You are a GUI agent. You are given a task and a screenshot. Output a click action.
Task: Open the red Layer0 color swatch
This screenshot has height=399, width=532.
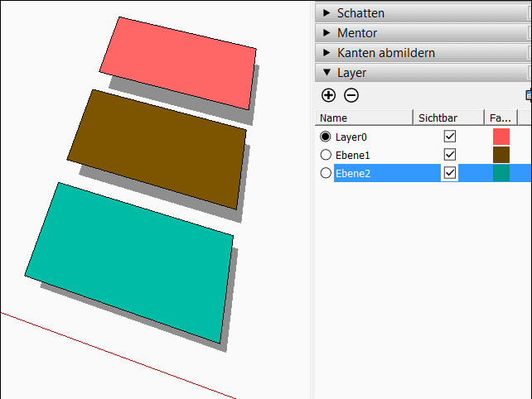(501, 137)
